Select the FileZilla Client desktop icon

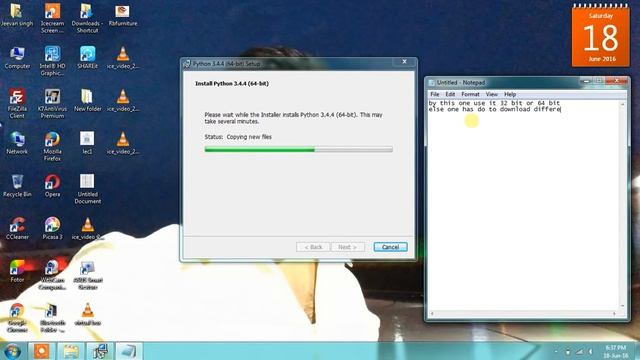pos(17,104)
